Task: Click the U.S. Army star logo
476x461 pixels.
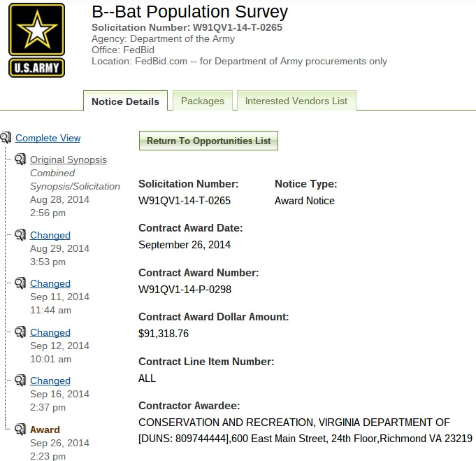Action: 36,40
